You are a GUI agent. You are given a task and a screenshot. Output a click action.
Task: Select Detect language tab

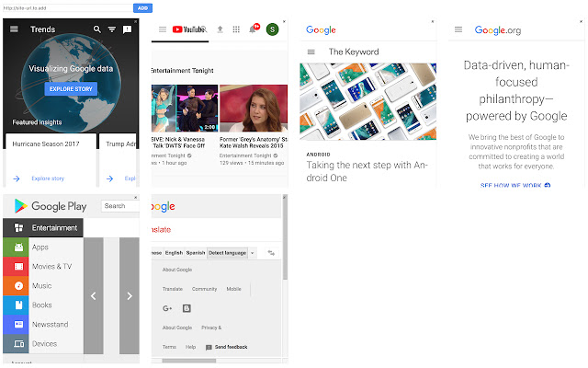click(x=227, y=253)
